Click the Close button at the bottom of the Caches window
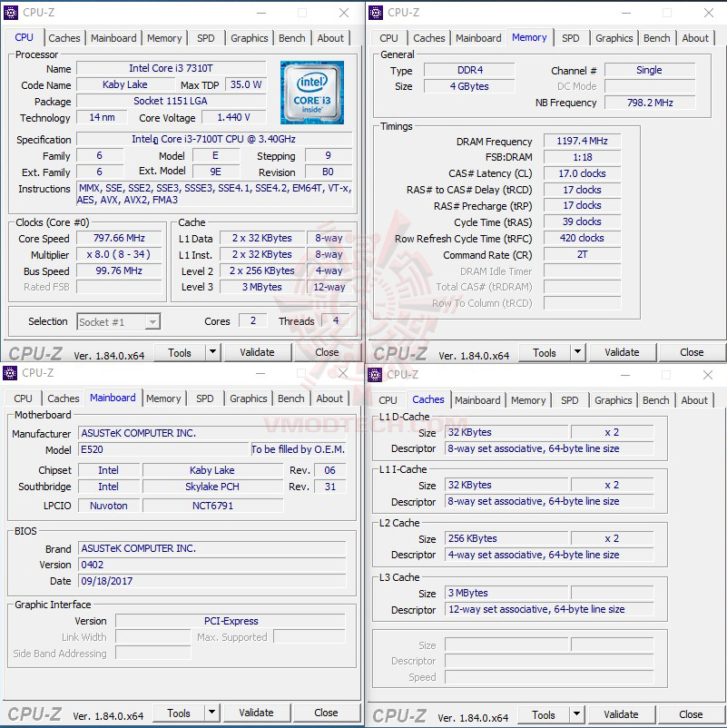 [691, 714]
